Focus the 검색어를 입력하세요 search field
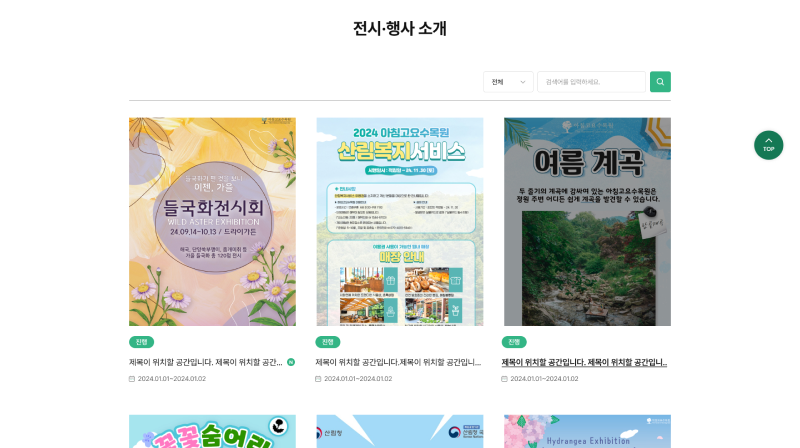The width and height of the screenshot is (800, 448). [591, 82]
